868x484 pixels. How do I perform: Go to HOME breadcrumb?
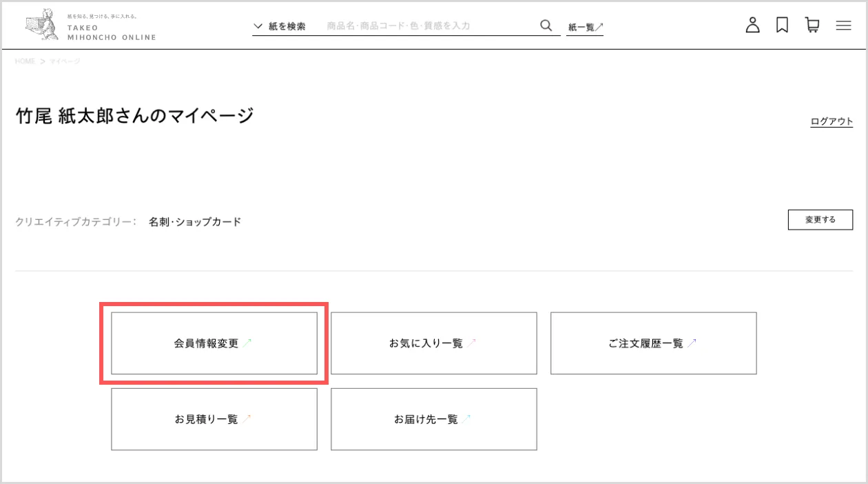25,61
